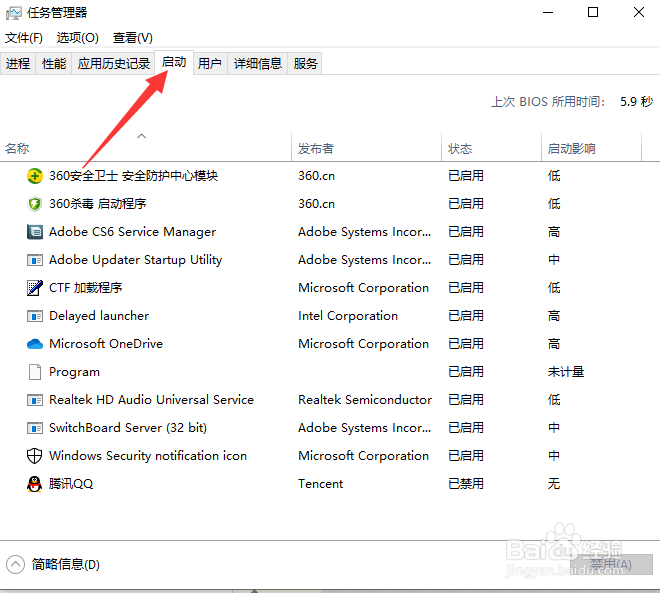Image resolution: width=660 pixels, height=593 pixels.
Task: Click the 未计量 impact of Program
Action: pyautogui.click(x=566, y=372)
